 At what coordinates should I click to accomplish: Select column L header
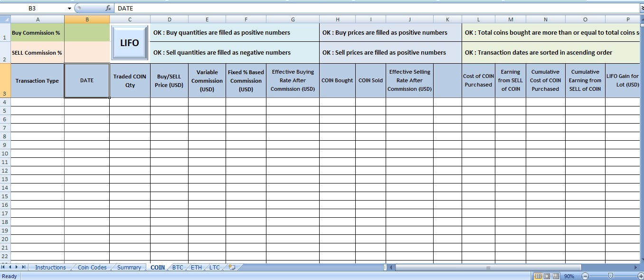(478, 19)
